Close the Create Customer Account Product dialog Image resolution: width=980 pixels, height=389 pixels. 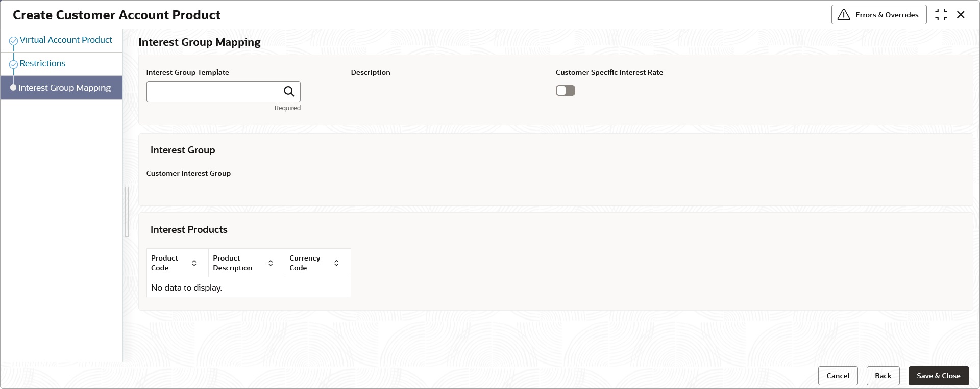(x=961, y=15)
